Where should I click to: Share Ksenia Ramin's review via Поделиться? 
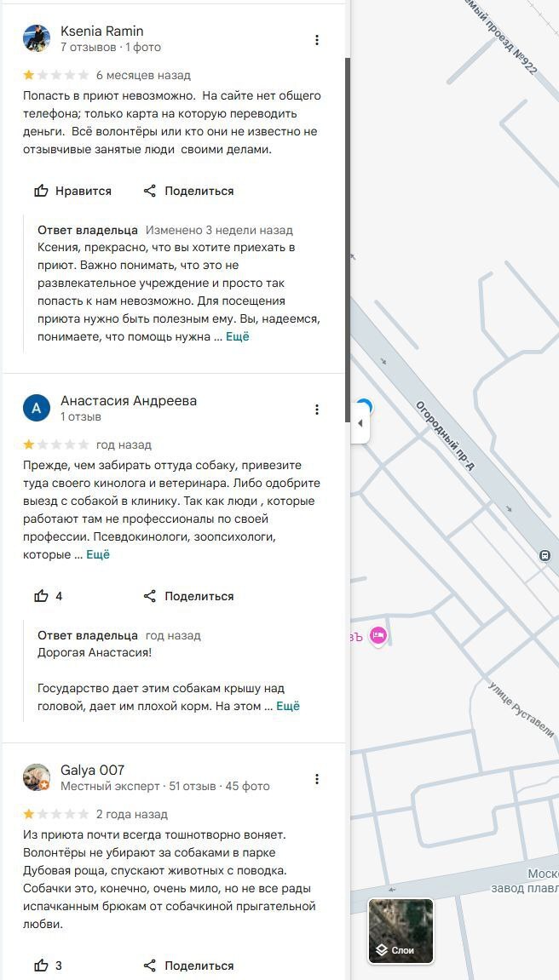[x=188, y=191]
